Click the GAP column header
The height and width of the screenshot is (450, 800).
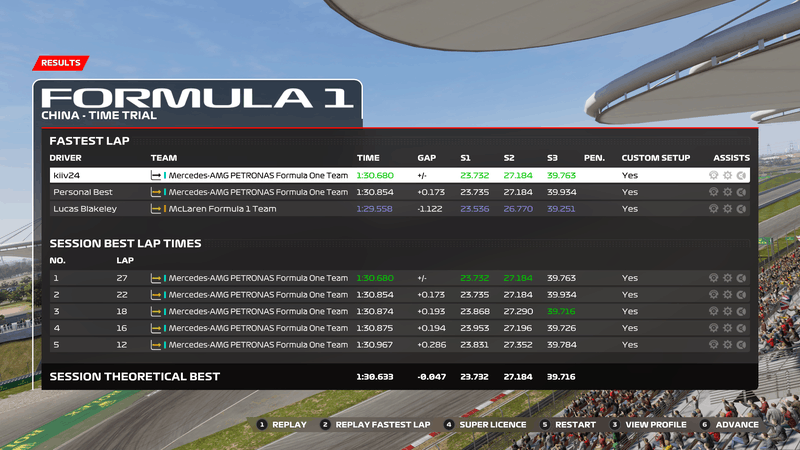427,158
